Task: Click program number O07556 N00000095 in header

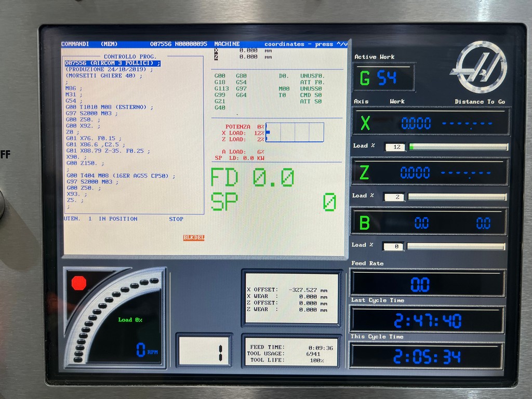Action: click(x=179, y=44)
